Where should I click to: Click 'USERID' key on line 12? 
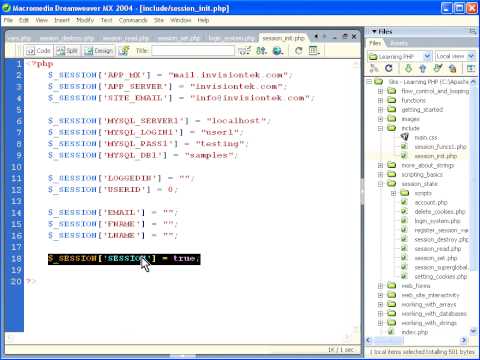(x=125, y=189)
